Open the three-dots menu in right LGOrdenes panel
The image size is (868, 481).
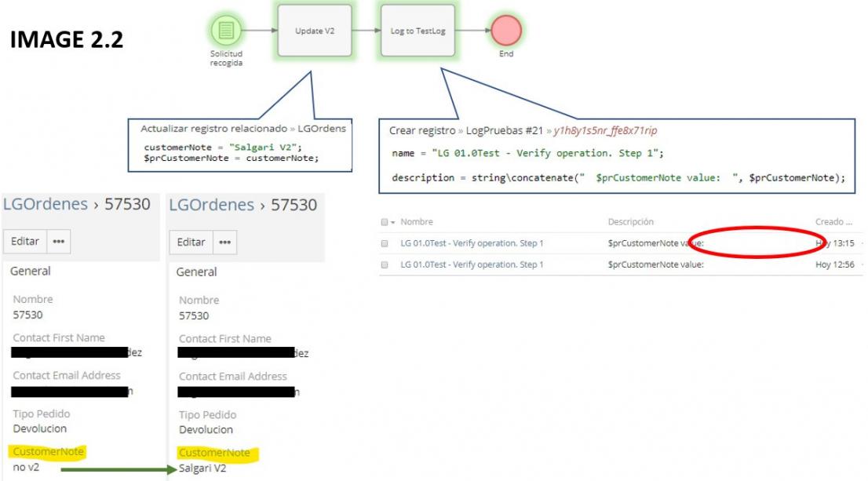[x=224, y=242]
